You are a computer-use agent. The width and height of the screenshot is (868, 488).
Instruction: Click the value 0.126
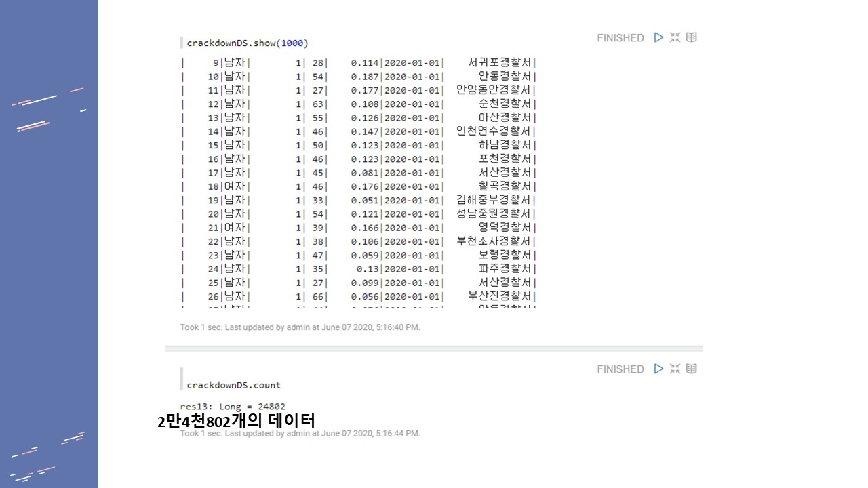click(x=365, y=118)
